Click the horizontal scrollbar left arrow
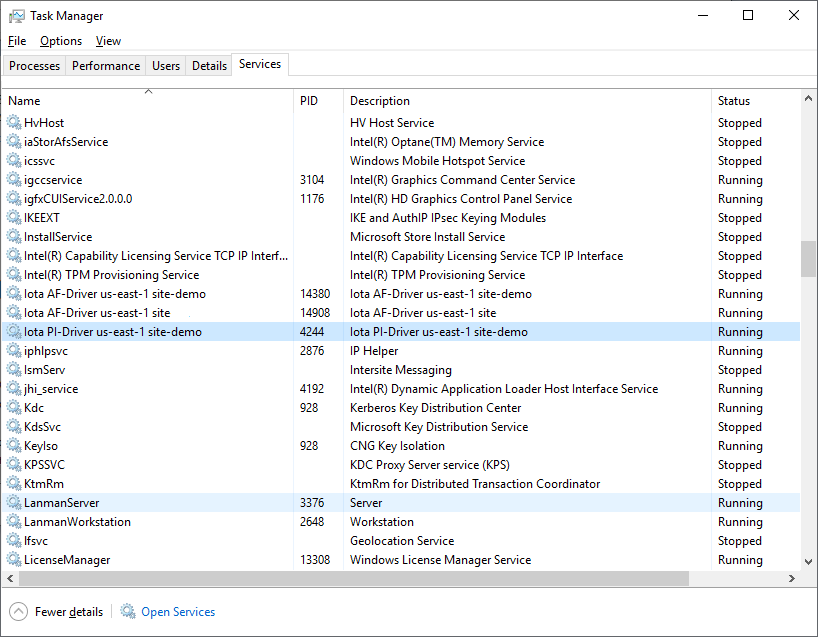 (x=10, y=578)
